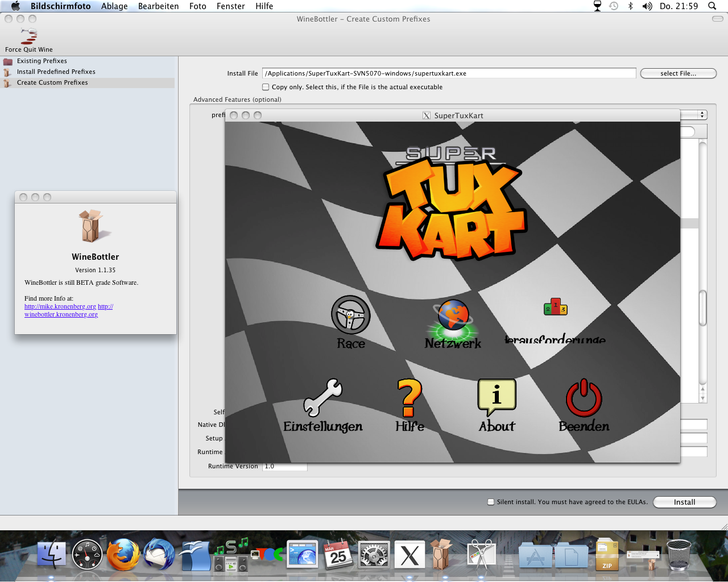Open the prefix template dropdown arrows
728x582 pixels.
tap(702, 115)
